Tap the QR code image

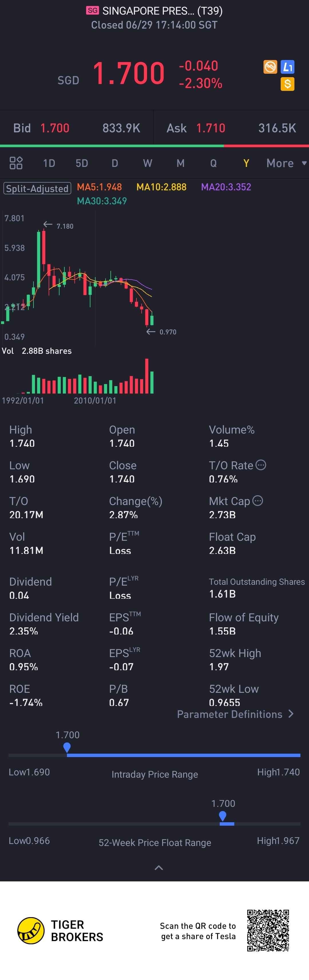pyautogui.click(x=268, y=930)
